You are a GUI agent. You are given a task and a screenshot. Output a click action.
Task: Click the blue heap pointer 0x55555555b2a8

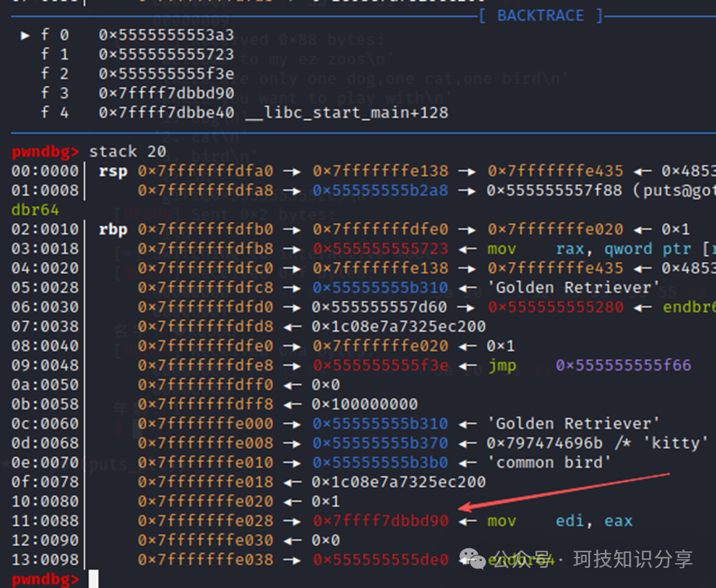pyautogui.click(x=381, y=191)
